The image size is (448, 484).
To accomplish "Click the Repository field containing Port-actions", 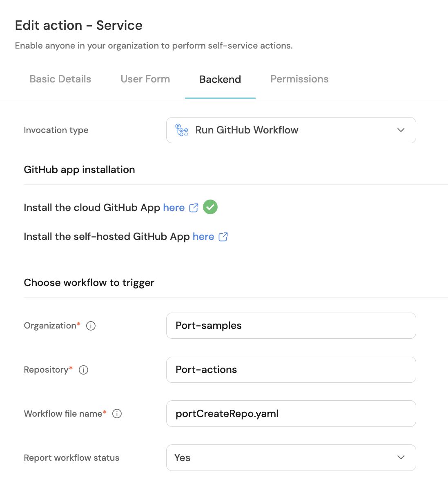I will coord(291,370).
